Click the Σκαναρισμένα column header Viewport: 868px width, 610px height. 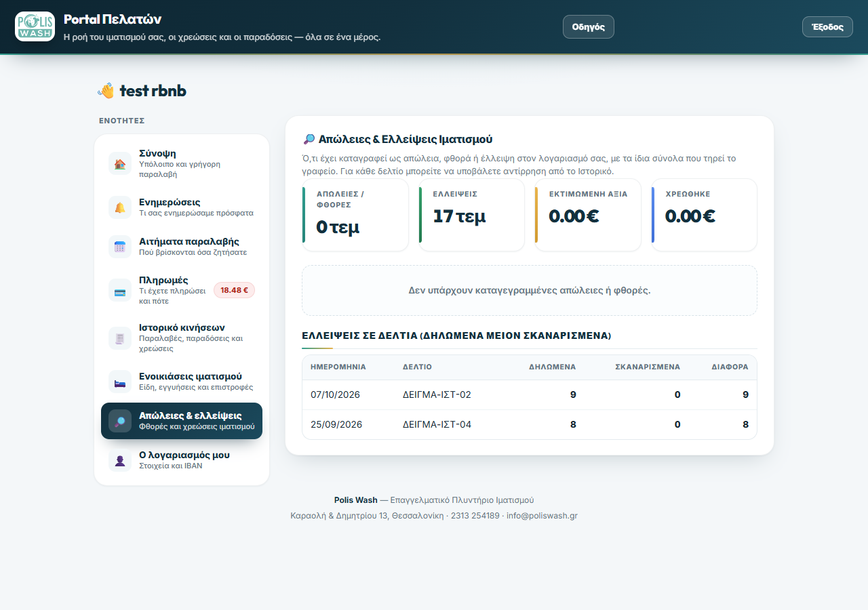(648, 367)
